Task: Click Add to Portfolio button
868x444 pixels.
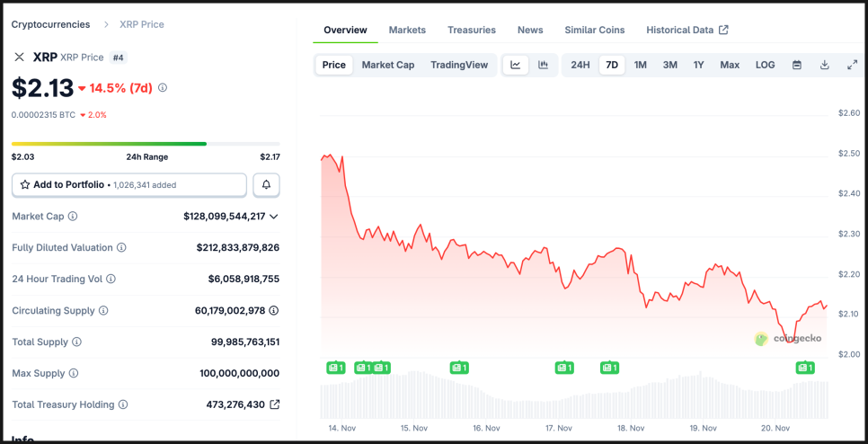Action: pos(128,184)
